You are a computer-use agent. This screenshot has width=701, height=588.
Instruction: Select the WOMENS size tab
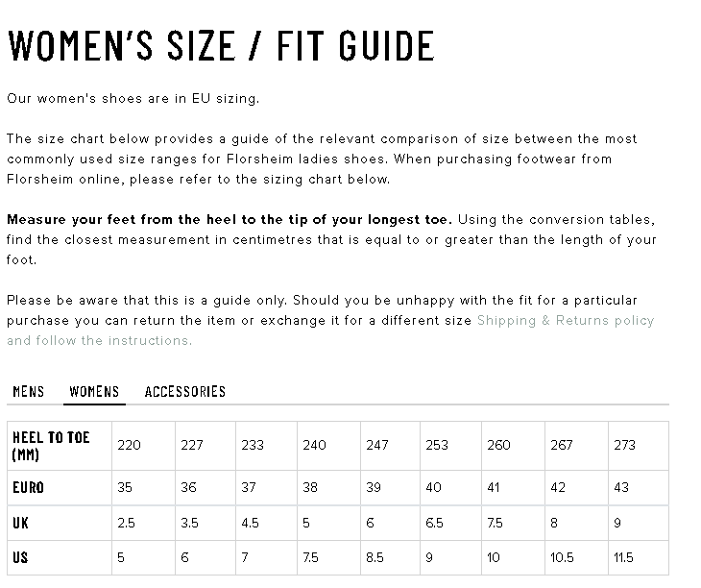pyautogui.click(x=94, y=391)
